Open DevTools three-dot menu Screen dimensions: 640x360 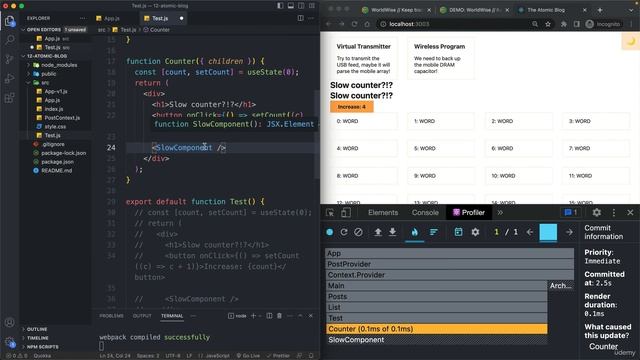[x=613, y=212]
